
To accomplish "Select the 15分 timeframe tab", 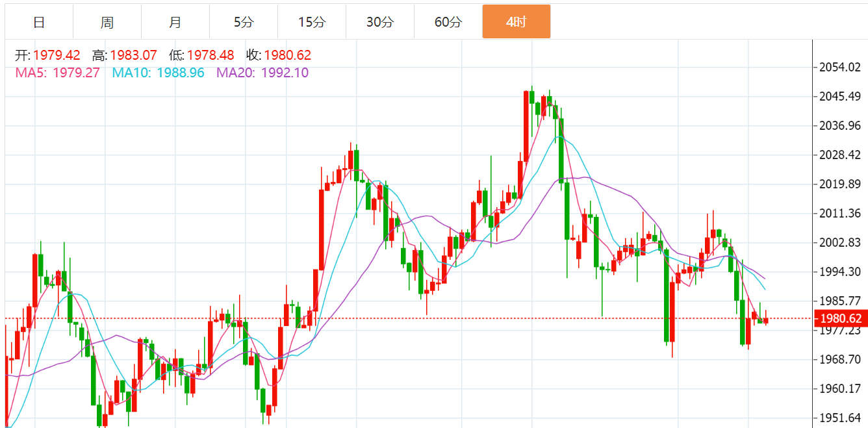I will click(x=312, y=21).
